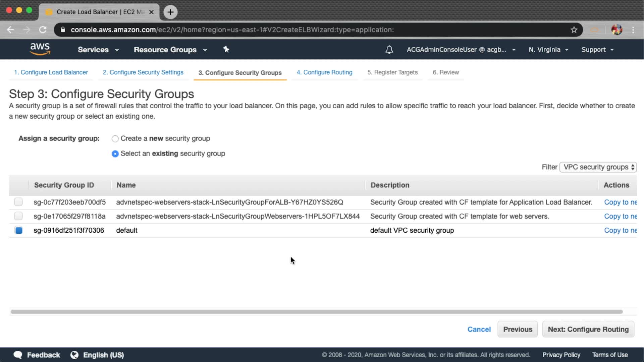This screenshot has width=644, height=362.
Task: Click the AWS logo home icon
Action: pyautogui.click(x=40, y=49)
